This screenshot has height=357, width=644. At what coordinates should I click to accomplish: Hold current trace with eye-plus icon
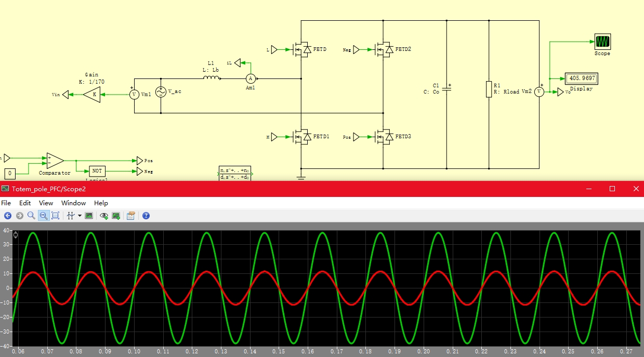(104, 216)
